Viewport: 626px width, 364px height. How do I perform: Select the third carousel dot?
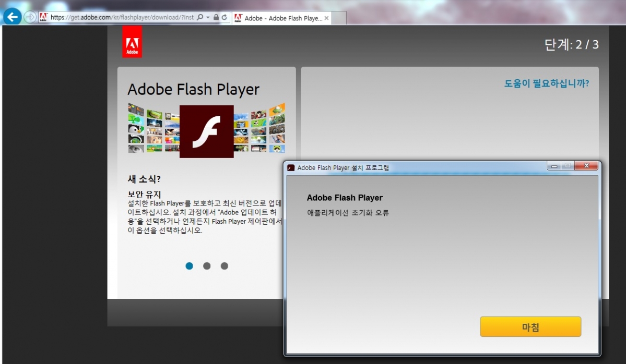tap(225, 266)
